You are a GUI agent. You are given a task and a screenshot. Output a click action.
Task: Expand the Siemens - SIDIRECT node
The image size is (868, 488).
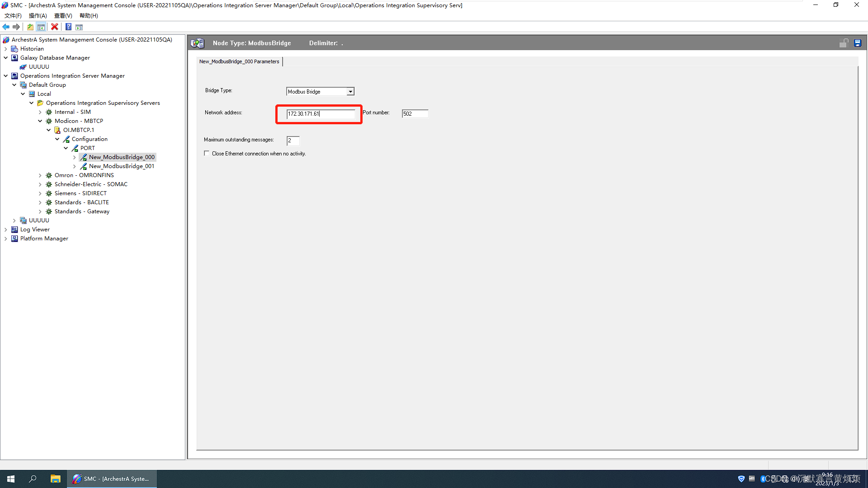pyautogui.click(x=40, y=193)
